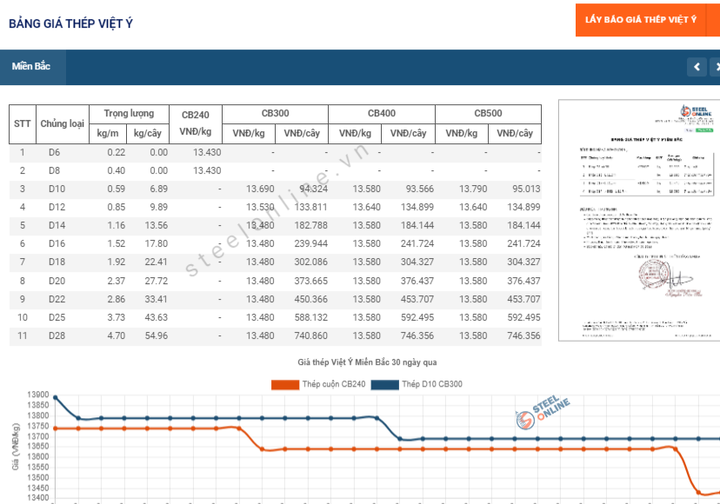
Task: Click D14 CB300 per-bar value 182.788
Action: (x=311, y=226)
